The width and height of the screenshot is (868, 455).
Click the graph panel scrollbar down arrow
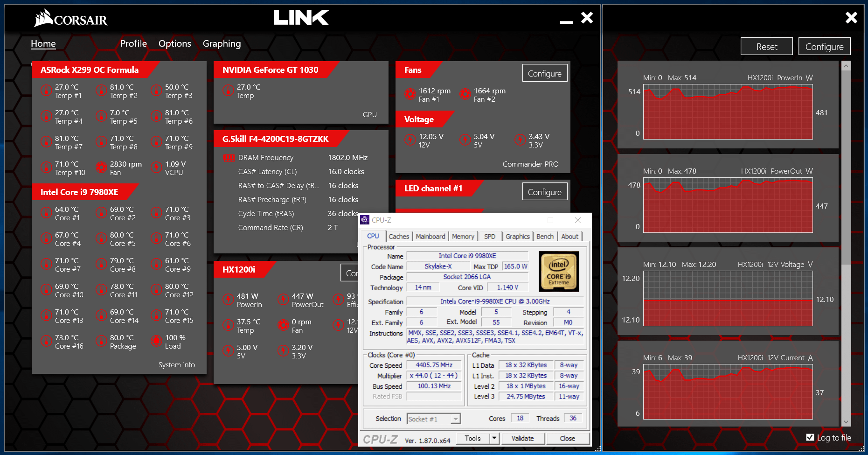tap(846, 422)
